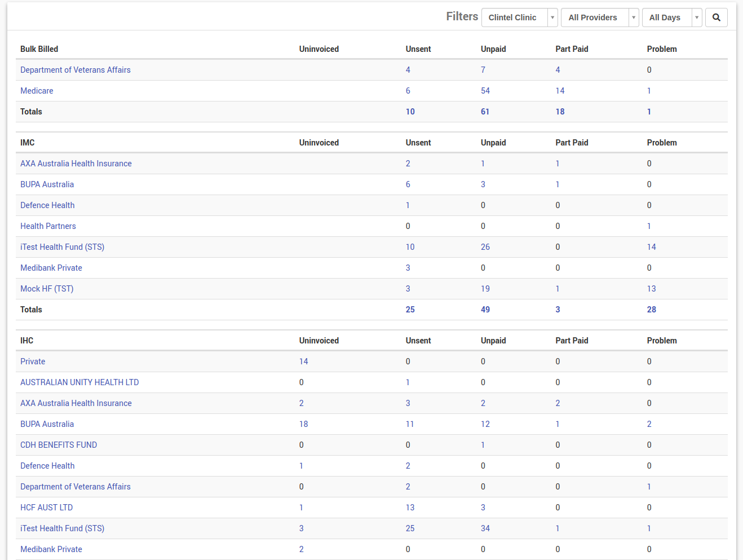
Task: Open iTest Health Fund (STS) under IHC
Action: click(62, 528)
